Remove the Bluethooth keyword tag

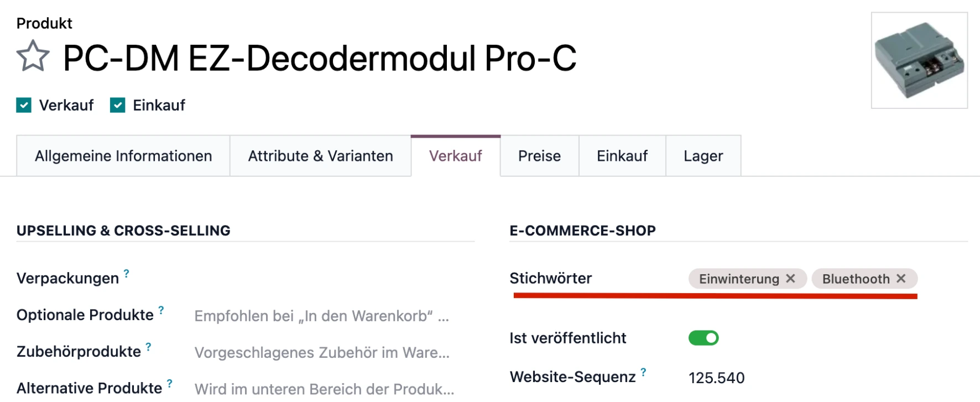tap(901, 279)
